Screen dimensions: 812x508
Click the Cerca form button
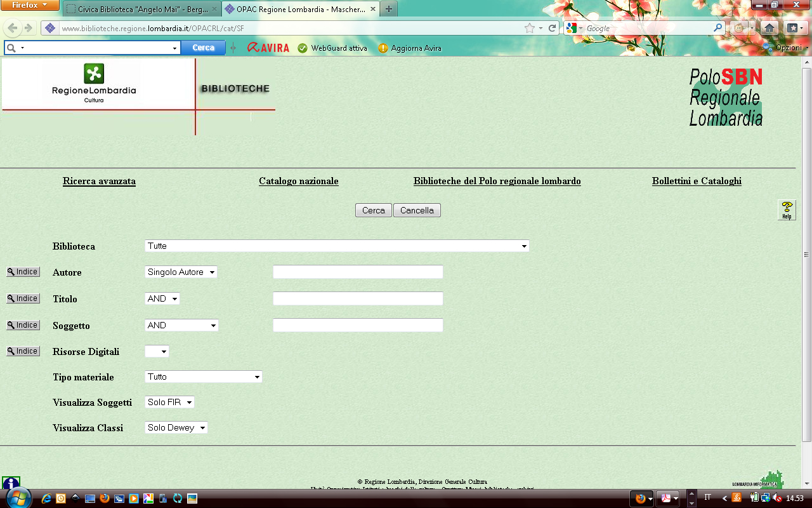(374, 210)
